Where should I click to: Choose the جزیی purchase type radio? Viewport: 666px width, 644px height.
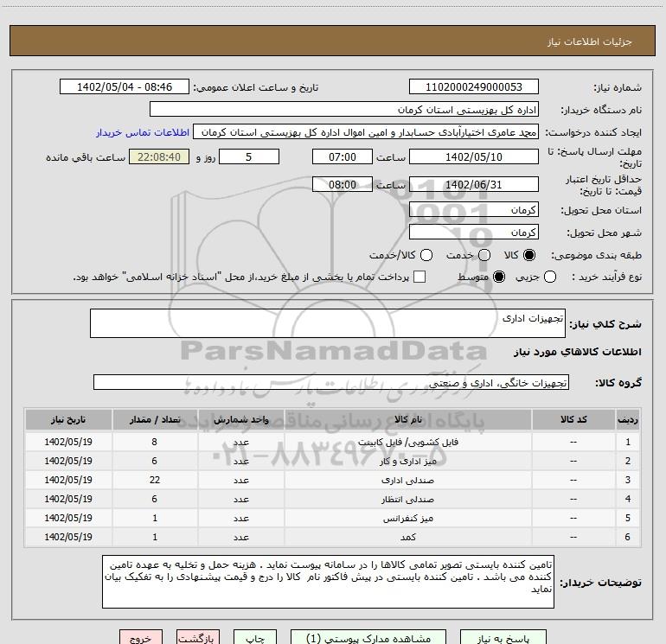pyautogui.click(x=550, y=277)
